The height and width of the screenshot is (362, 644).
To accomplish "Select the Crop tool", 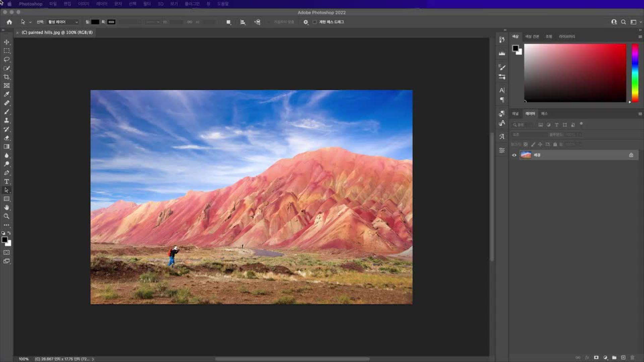I will [6, 77].
